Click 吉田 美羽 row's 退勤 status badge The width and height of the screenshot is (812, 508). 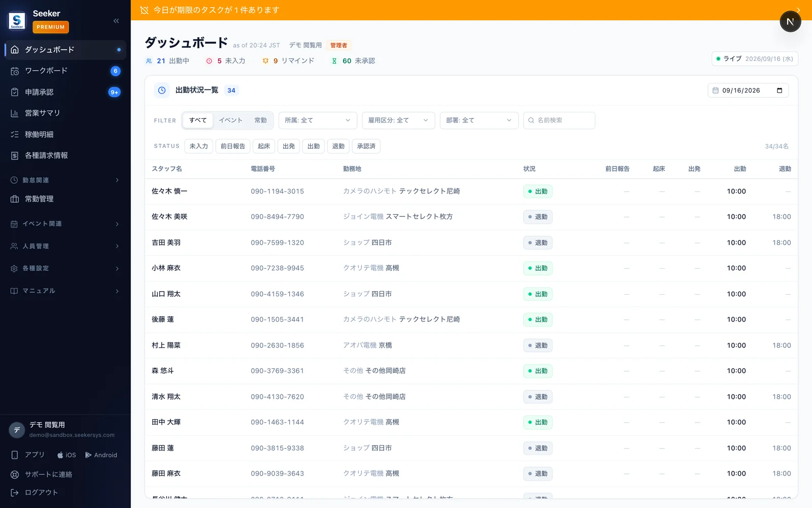pyautogui.click(x=538, y=243)
